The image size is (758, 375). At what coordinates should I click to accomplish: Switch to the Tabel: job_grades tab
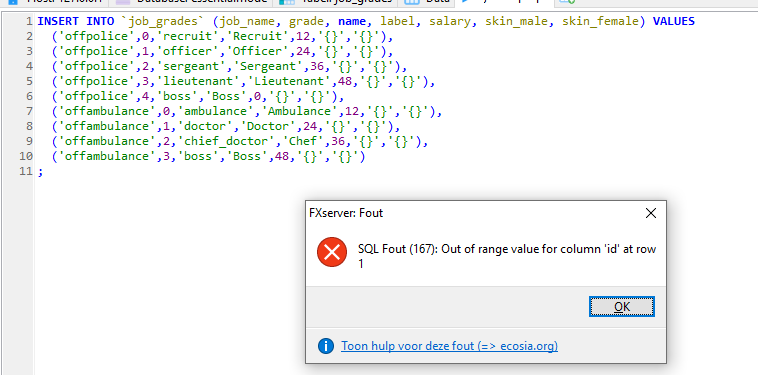pyautogui.click(x=335, y=1)
